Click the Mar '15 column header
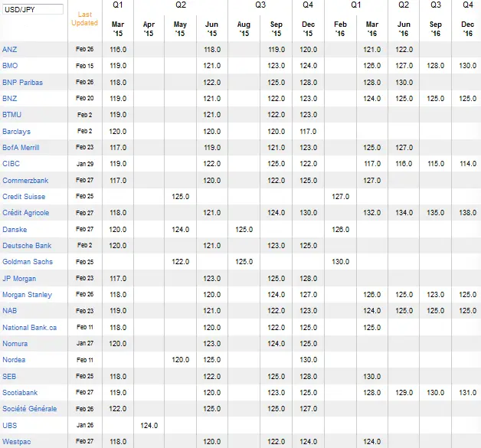 tap(118, 29)
